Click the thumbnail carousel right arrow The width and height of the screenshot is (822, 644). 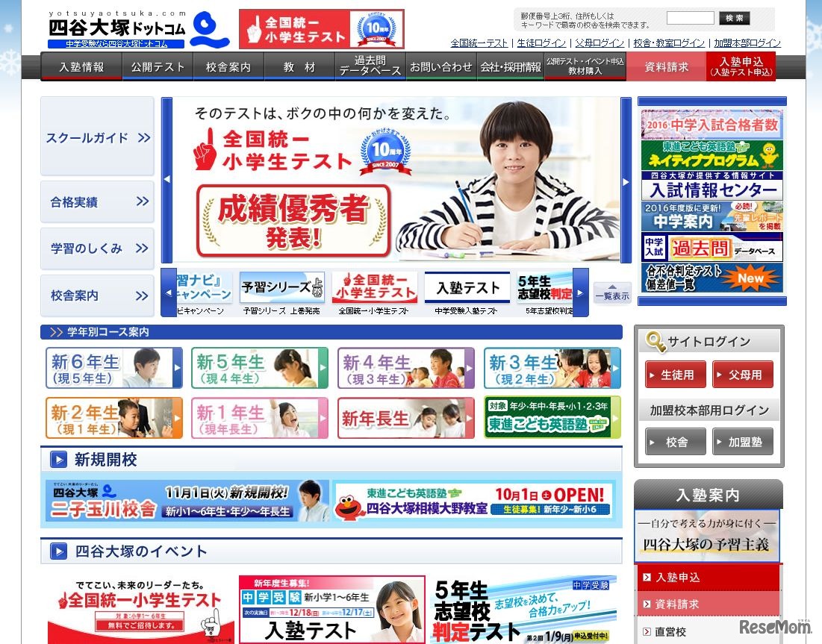[580, 293]
